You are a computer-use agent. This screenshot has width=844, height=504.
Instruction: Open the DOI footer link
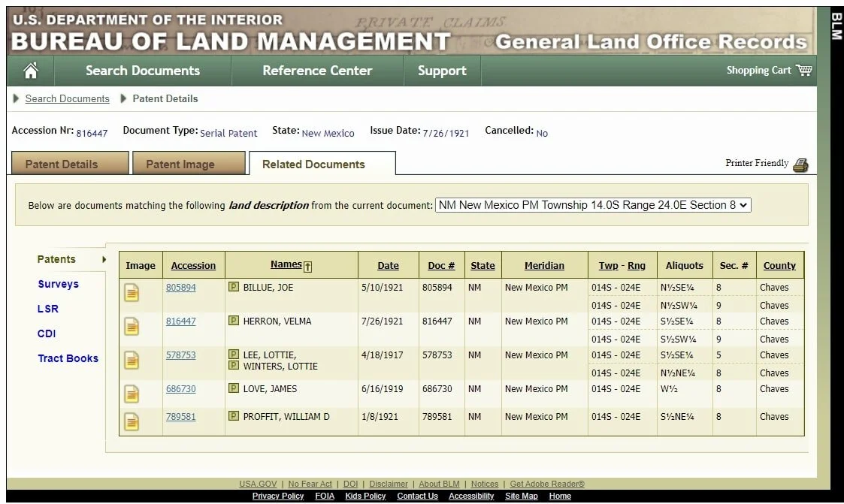click(350, 484)
